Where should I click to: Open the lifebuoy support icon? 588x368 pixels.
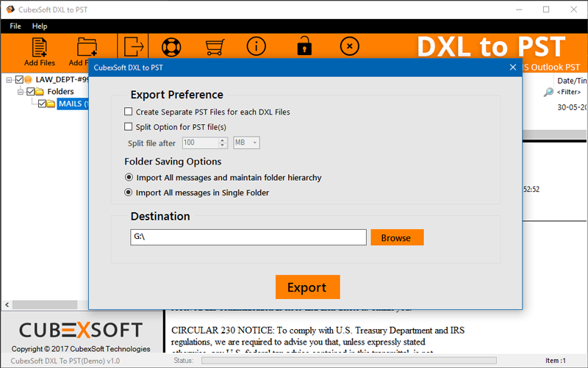pos(171,47)
